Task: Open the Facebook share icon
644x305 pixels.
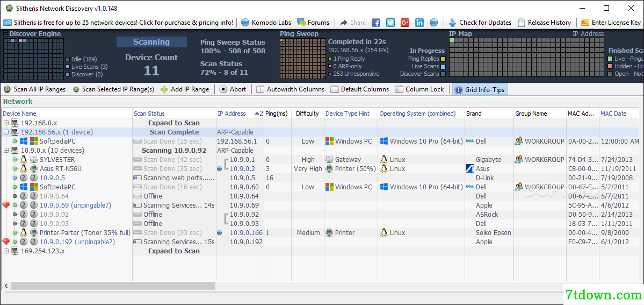Action: (376, 23)
